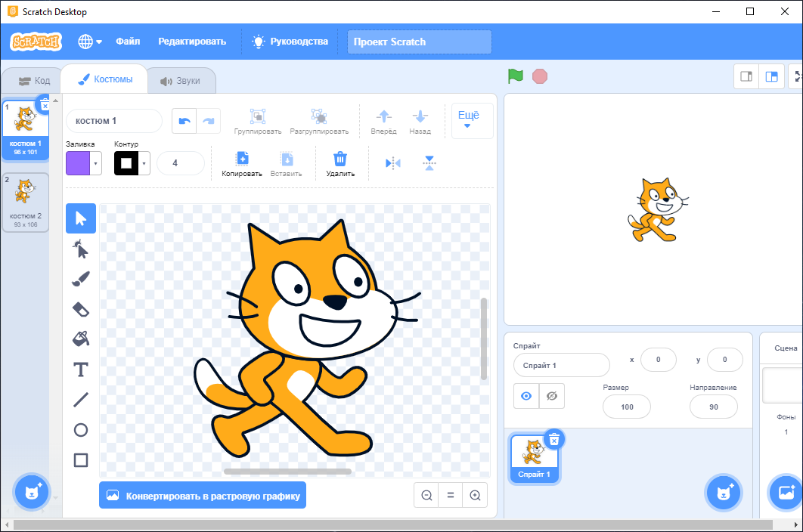Open the Заливка color dropdown arrow
This screenshot has height=532, width=803.
pyautogui.click(x=96, y=164)
